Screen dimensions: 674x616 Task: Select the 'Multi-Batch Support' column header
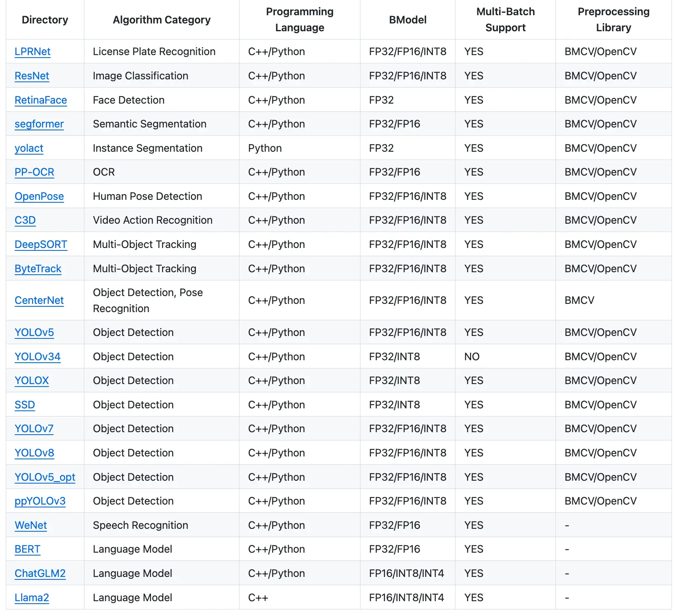[x=505, y=20]
